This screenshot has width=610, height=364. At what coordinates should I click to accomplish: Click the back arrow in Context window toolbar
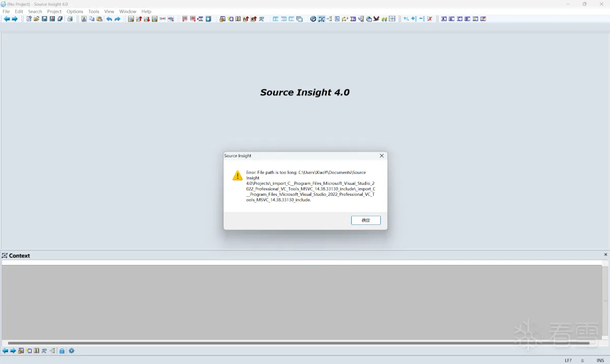point(5,351)
